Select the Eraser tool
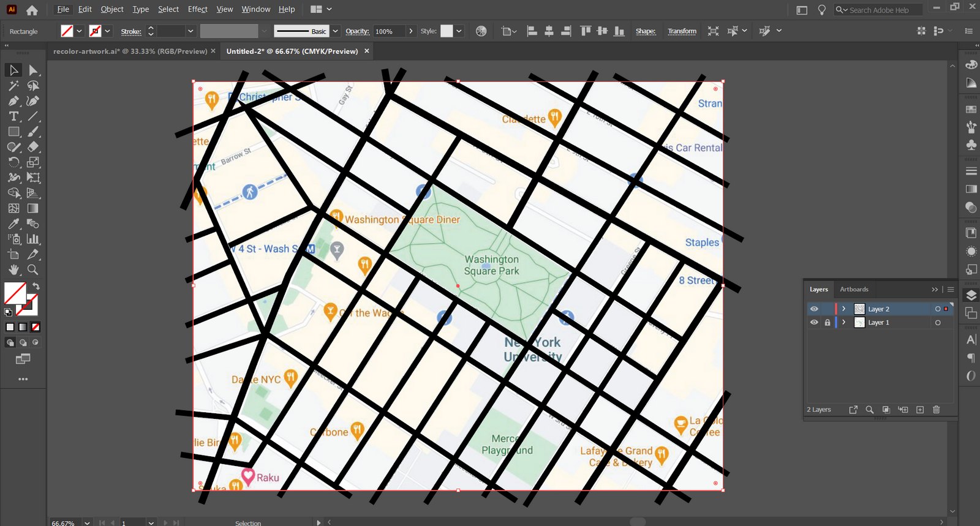Image resolution: width=980 pixels, height=526 pixels. tap(33, 147)
